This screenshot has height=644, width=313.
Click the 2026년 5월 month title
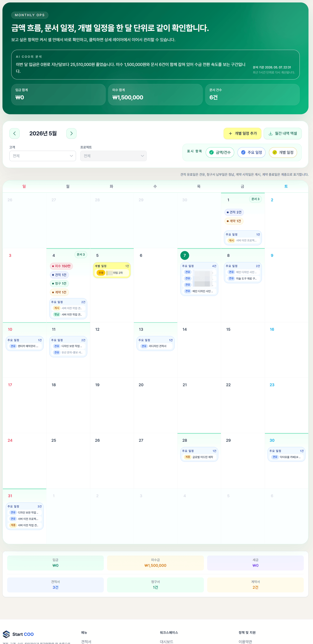tap(43, 134)
